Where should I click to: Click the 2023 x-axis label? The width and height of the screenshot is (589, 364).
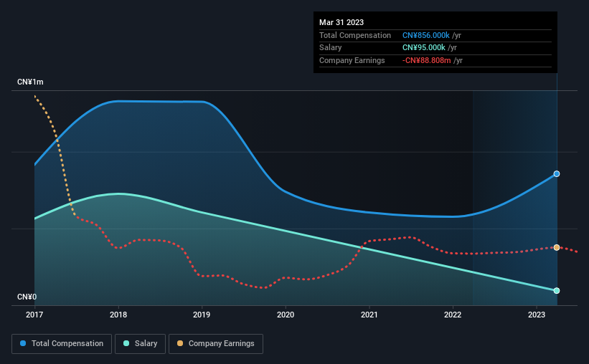click(x=537, y=315)
